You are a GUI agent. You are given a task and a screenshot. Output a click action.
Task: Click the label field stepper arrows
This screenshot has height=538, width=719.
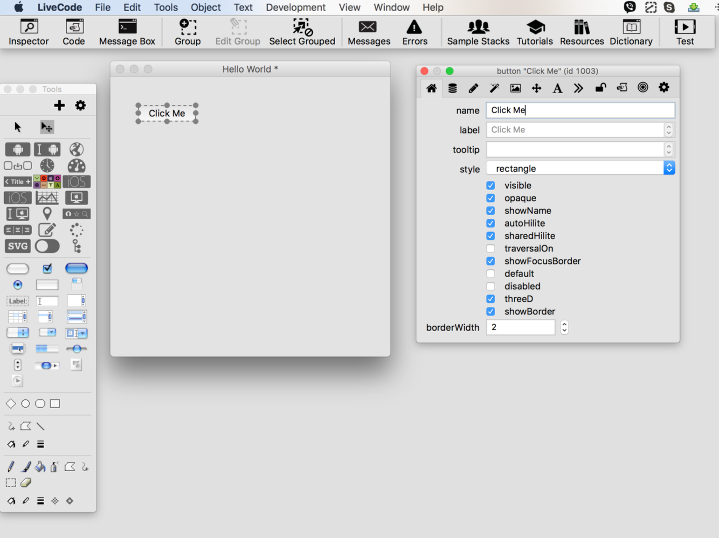tap(669, 130)
